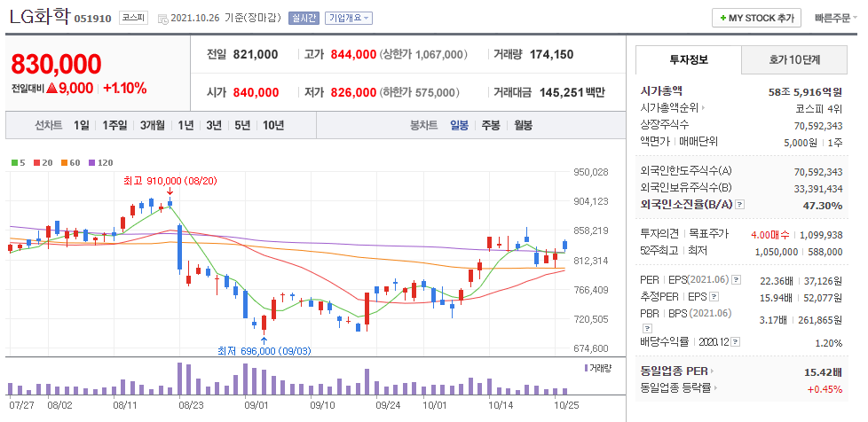Show the 일봉 daily candle chart

pos(460,126)
